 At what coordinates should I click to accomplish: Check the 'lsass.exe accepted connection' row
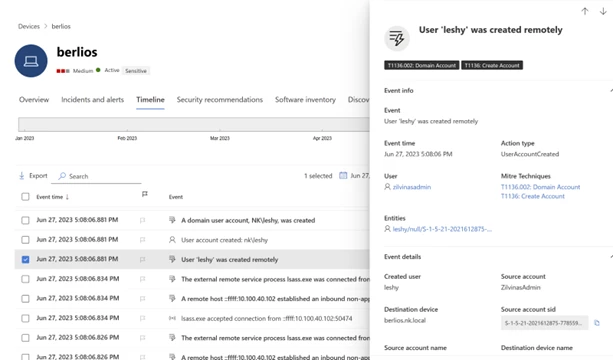click(25, 318)
